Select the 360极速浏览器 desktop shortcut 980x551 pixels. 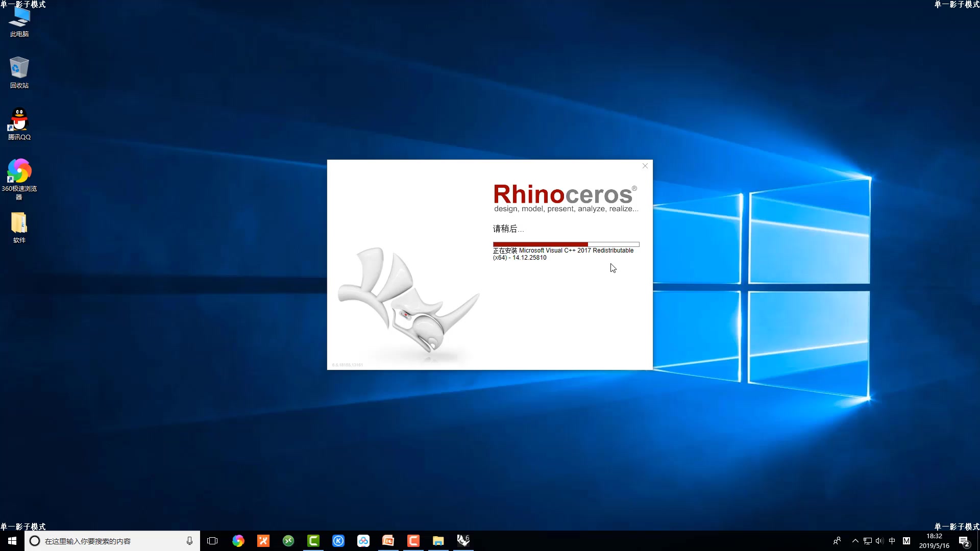pyautogui.click(x=19, y=179)
